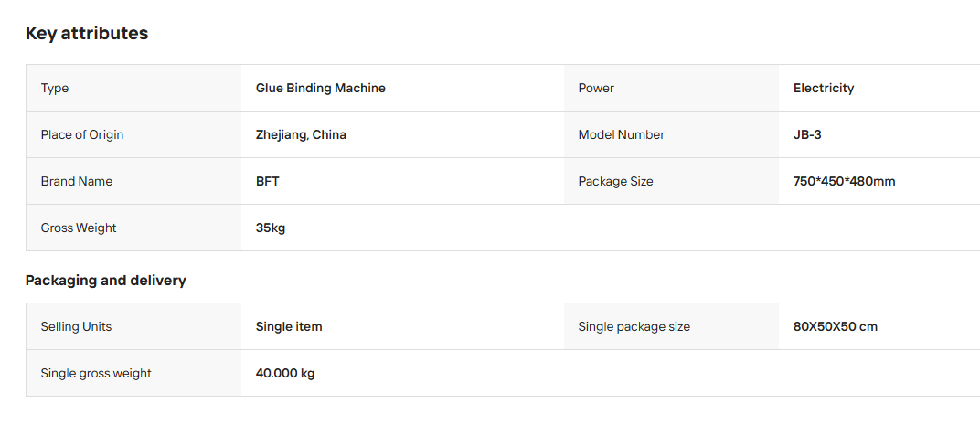
Task: Click the Place of Origin label
Action: click(x=82, y=134)
